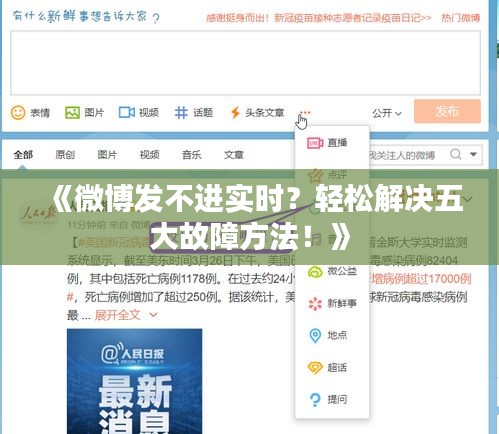This screenshot has width=499, height=434.
Task: Insert a 话题 hashtag topic
Action: tap(194, 113)
